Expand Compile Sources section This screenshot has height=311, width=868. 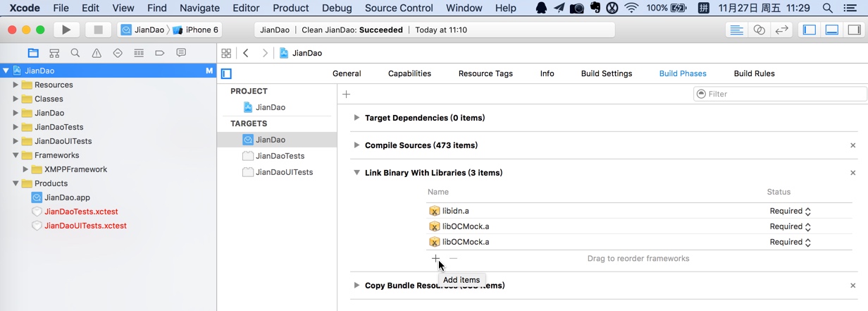pos(356,145)
